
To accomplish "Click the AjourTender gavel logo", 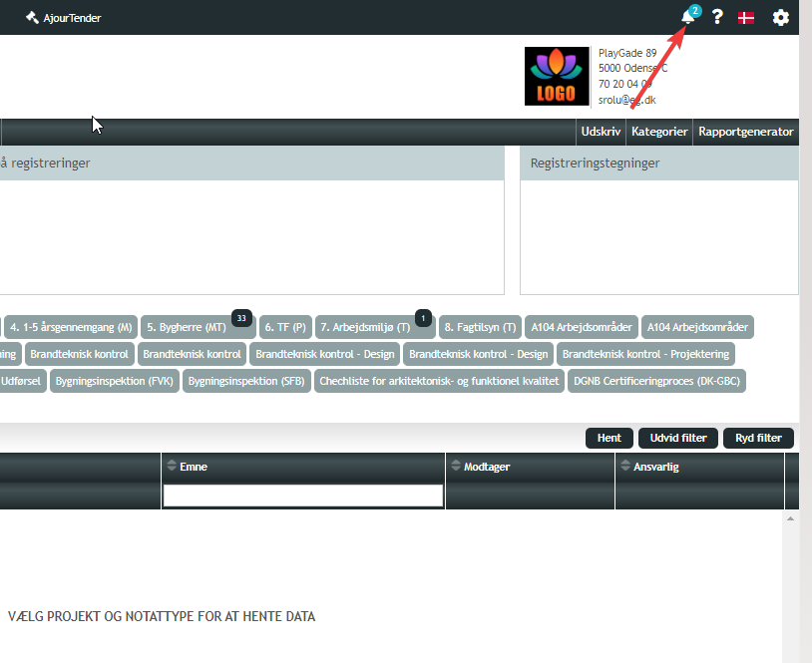I will [32, 18].
